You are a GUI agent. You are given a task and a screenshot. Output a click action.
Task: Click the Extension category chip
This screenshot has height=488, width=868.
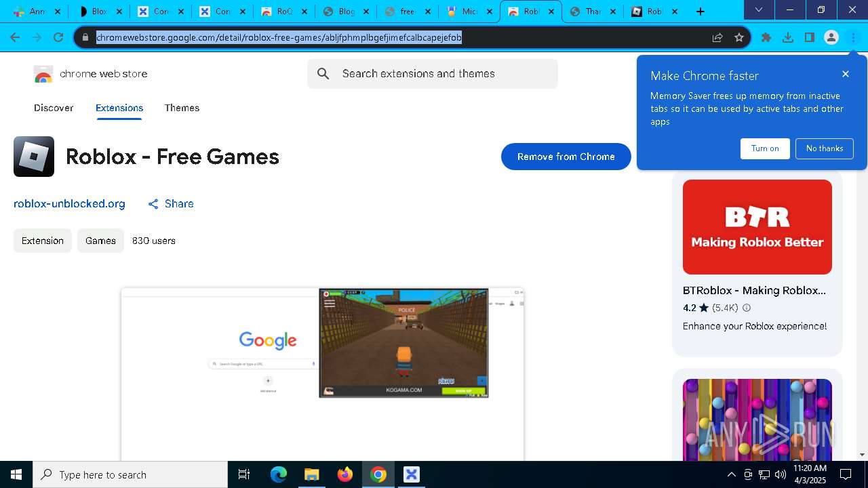[43, 241]
